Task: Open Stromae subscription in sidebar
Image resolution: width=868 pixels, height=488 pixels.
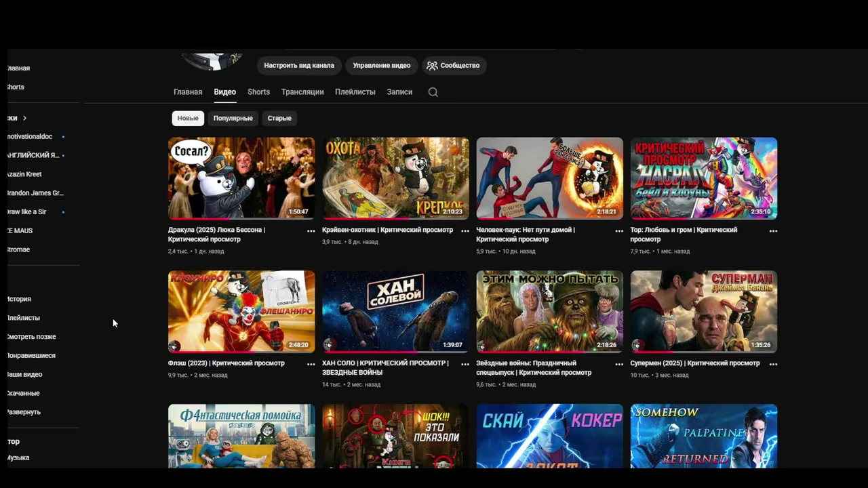Action: [x=18, y=250]
